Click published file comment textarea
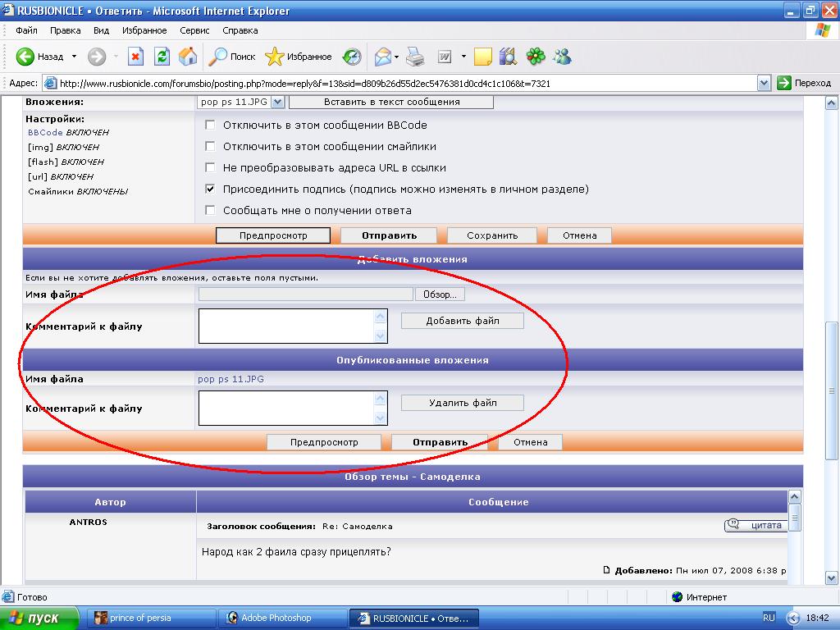Screen dimensions: 840x630 click(x=293, y=408)
